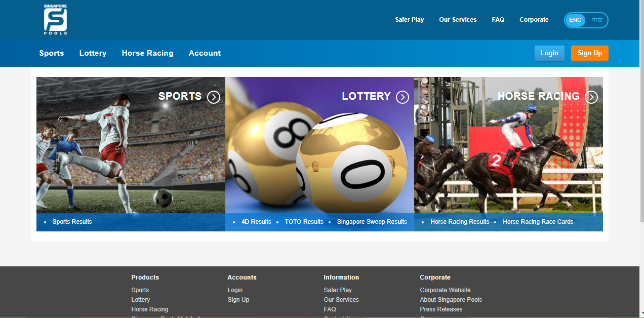Click Sign Up under footer Accounts
This screenshot has height=318, width=644.
pyautogui.click(x=238, y=300)
